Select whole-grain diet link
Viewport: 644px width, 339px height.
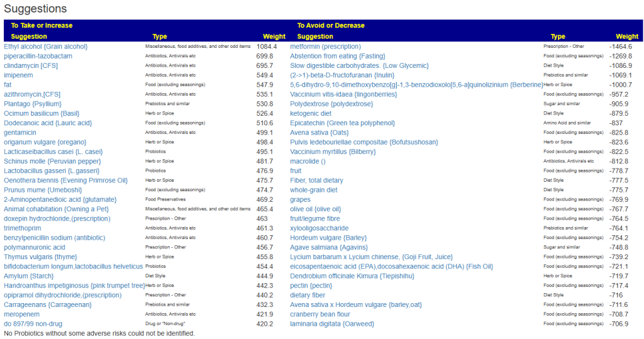(x=313, y=190)
